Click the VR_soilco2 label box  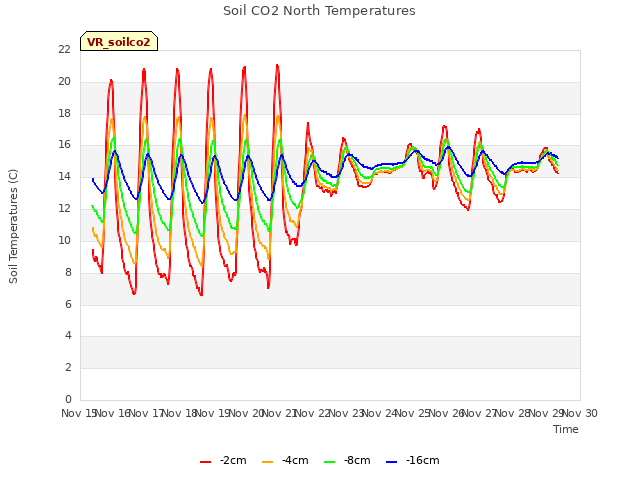(x=119, y=41)
